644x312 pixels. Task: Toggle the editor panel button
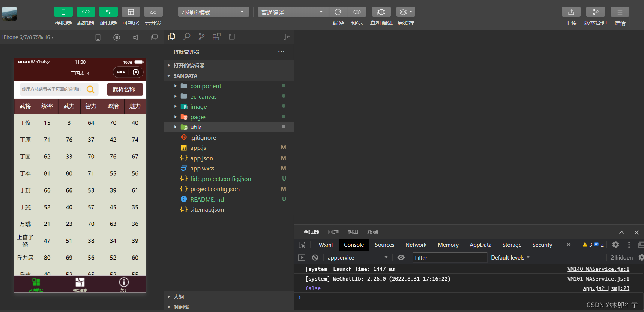pyautogui.click(x=86, y=12)
